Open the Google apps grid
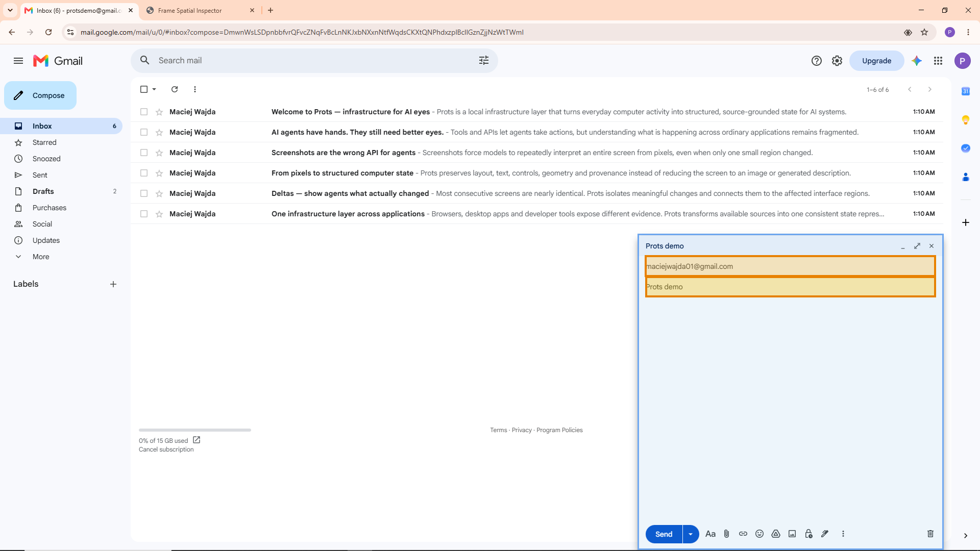 [938, 61]
